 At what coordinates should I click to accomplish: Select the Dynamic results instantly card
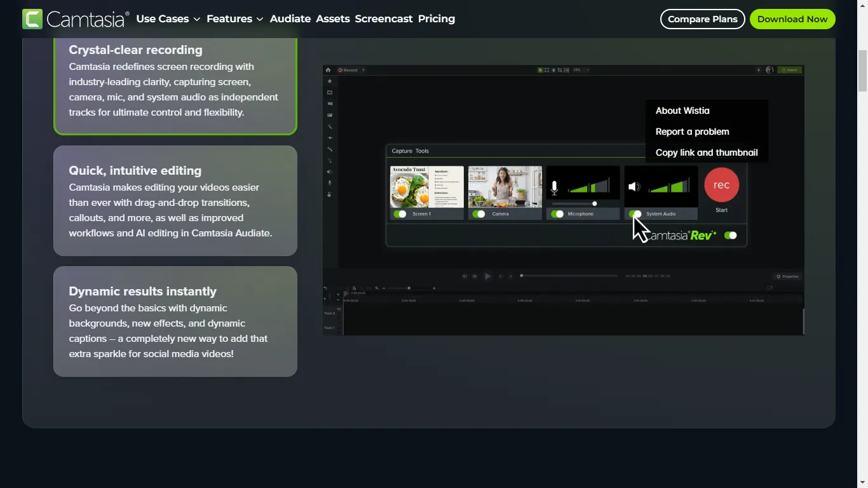(175, 322)
